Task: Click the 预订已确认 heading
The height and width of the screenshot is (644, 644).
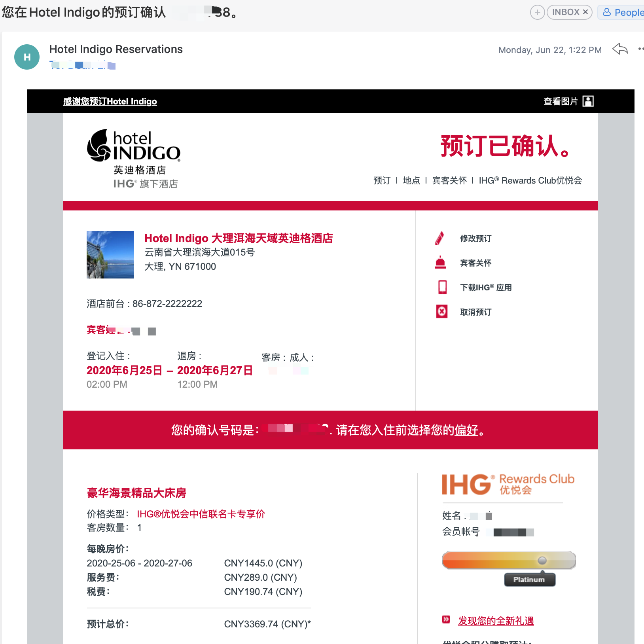Action: coord(506,146)
